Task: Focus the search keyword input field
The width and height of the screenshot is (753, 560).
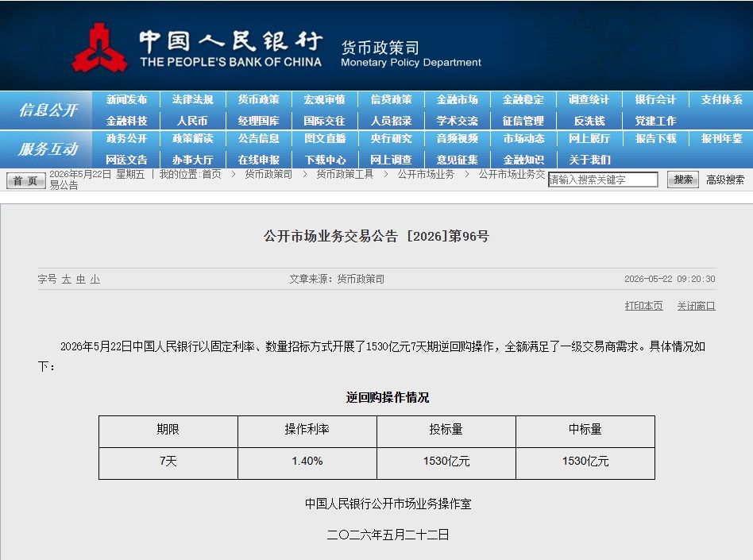Action: 603,180
